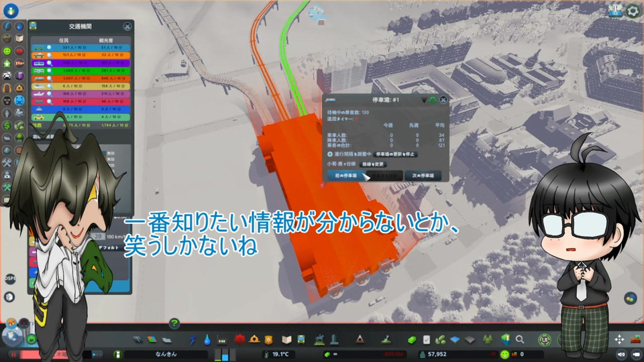Image resolution: width=644 pixels, height=362 pixels.
Task: Expand the stop panel dropdown arrow
Action: click(424, 100)
